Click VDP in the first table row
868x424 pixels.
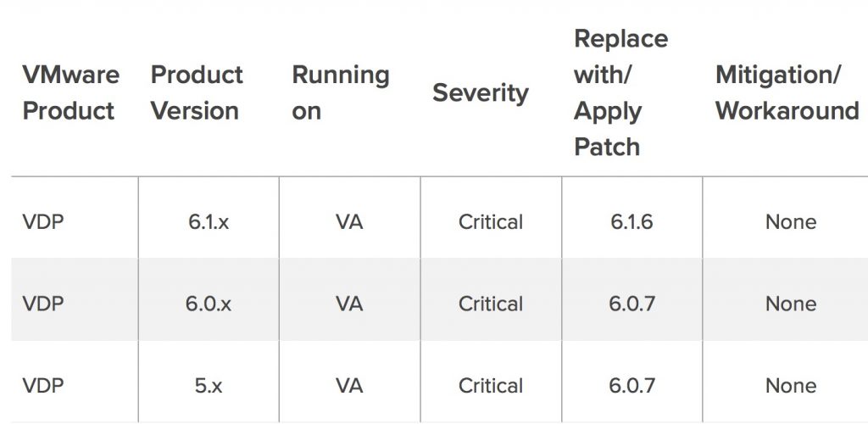pyautogui.click(x=43, y=222)
